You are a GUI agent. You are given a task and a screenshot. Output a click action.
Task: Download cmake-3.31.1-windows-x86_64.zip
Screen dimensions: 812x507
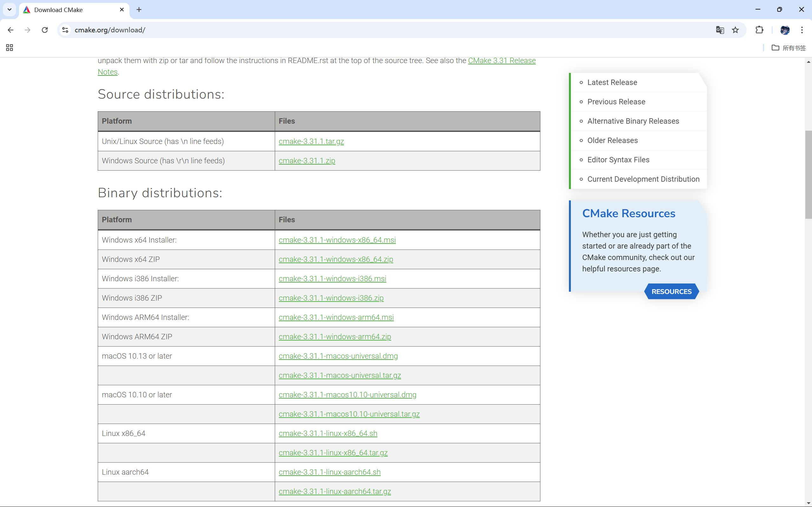tap(335, 259)
